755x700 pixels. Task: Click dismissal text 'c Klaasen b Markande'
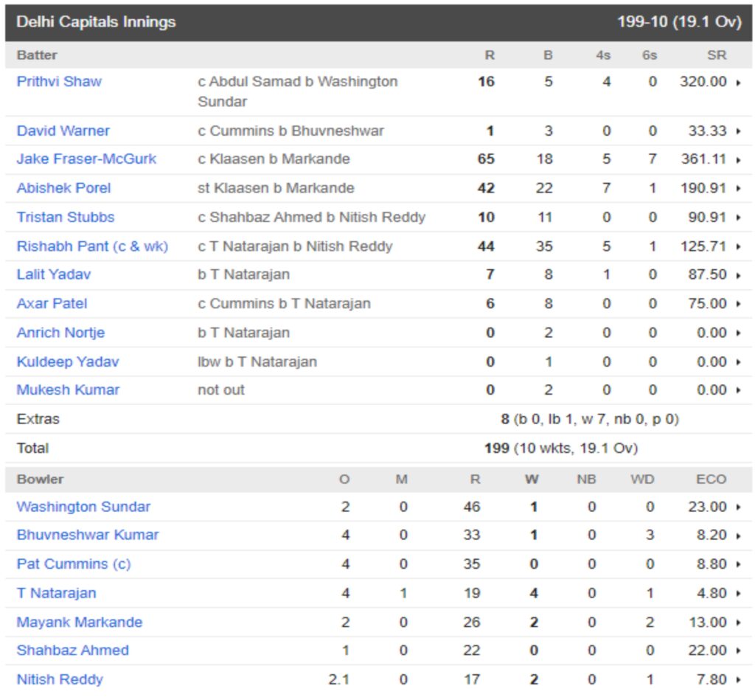[x=274, y=159]
